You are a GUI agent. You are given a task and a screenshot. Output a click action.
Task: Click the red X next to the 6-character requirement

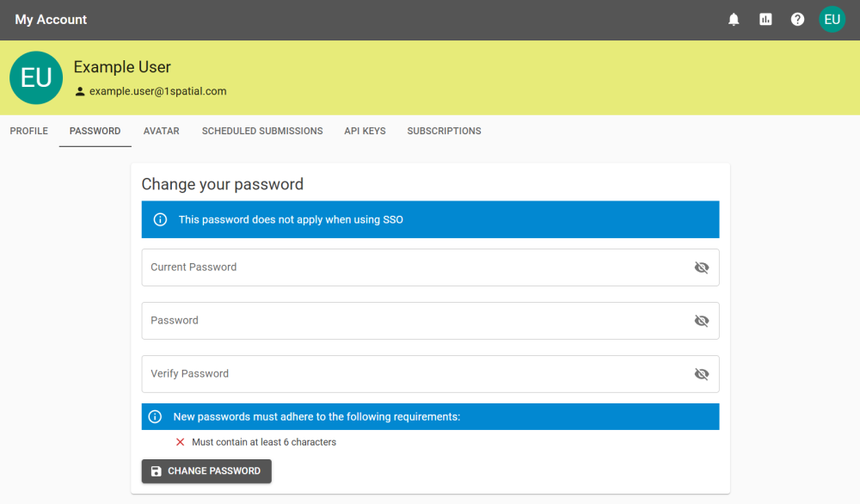point(180,442)
